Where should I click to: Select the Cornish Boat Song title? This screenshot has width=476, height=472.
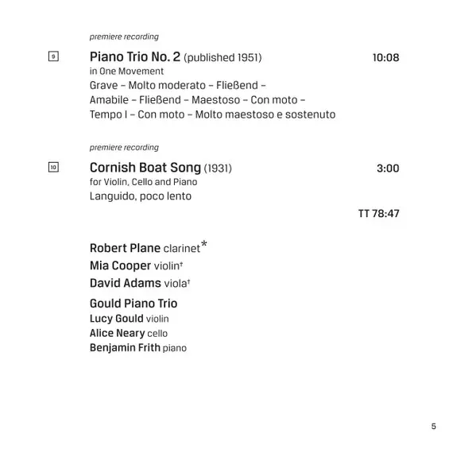coord(145,168)
